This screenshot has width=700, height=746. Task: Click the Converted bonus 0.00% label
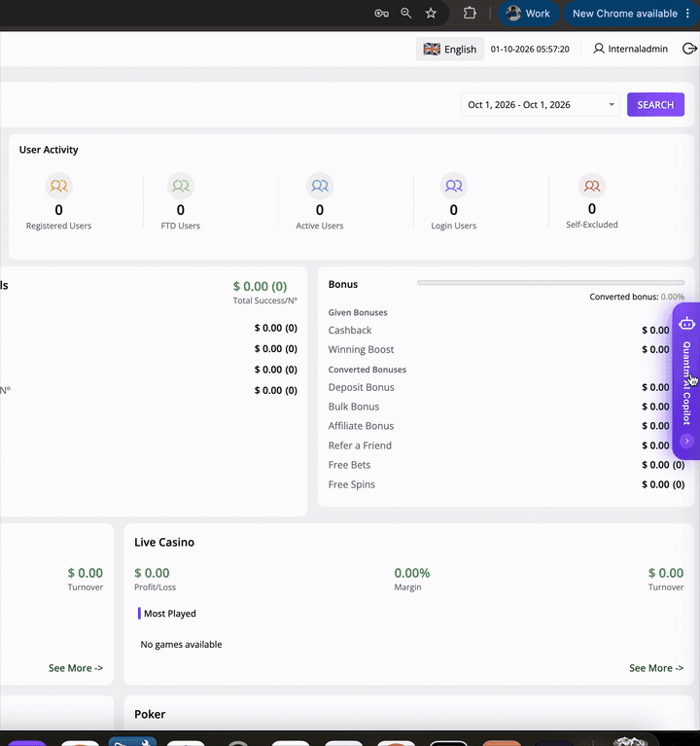[x=637, y=297]
